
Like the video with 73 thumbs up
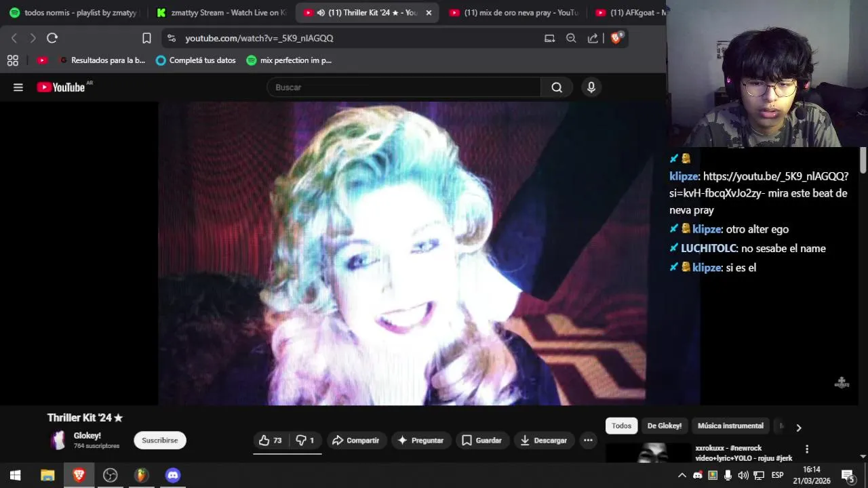270,441
